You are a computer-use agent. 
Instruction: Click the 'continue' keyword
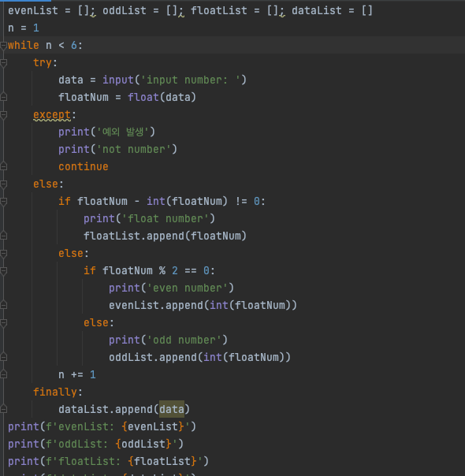pos(84,166)
